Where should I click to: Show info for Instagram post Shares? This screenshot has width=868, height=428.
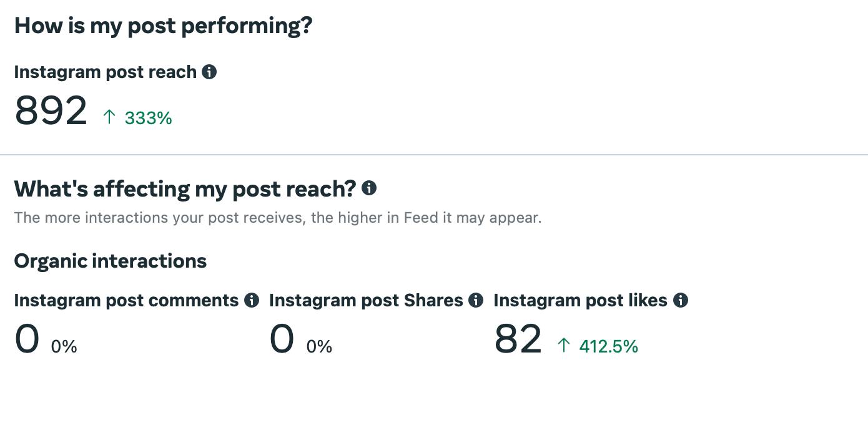476,300
